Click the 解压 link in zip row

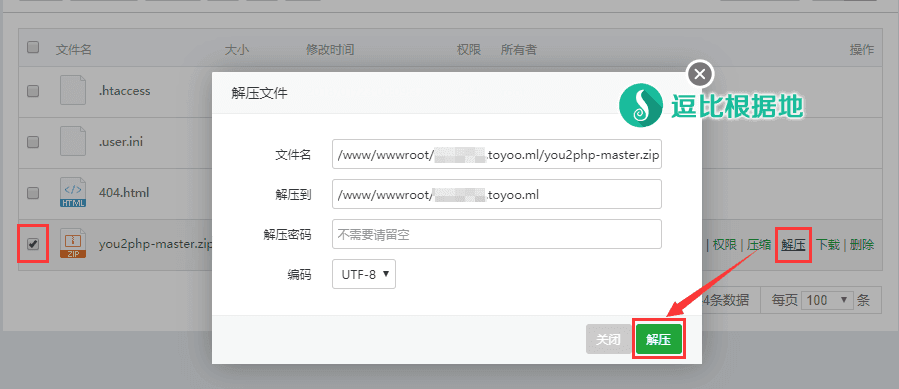point(794,245)
